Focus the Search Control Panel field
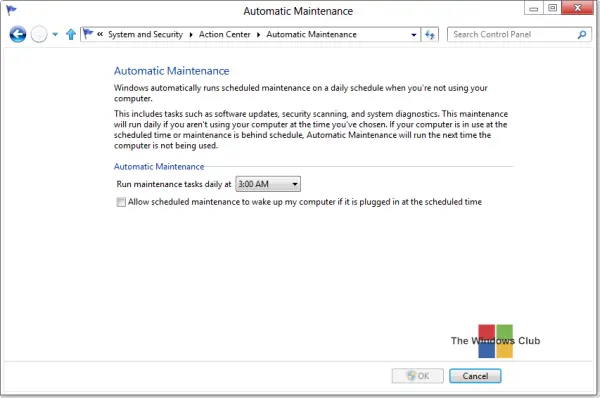Screen dimensions: 600x398 tap(513, 34)
